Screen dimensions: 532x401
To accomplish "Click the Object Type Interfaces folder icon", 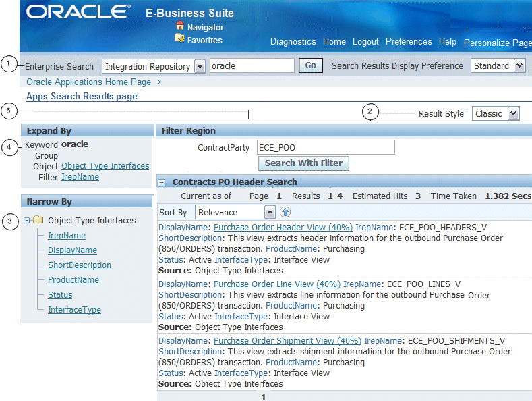I will pos(38,220).
